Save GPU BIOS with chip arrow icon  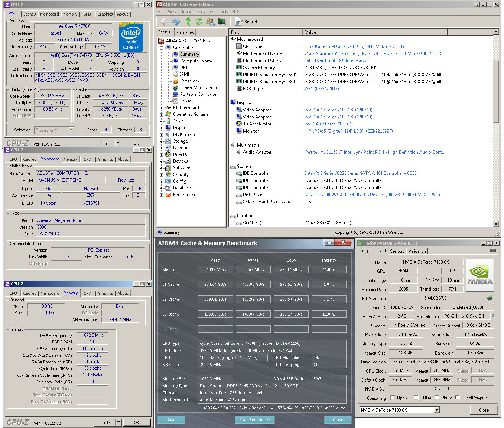point(490,298)
